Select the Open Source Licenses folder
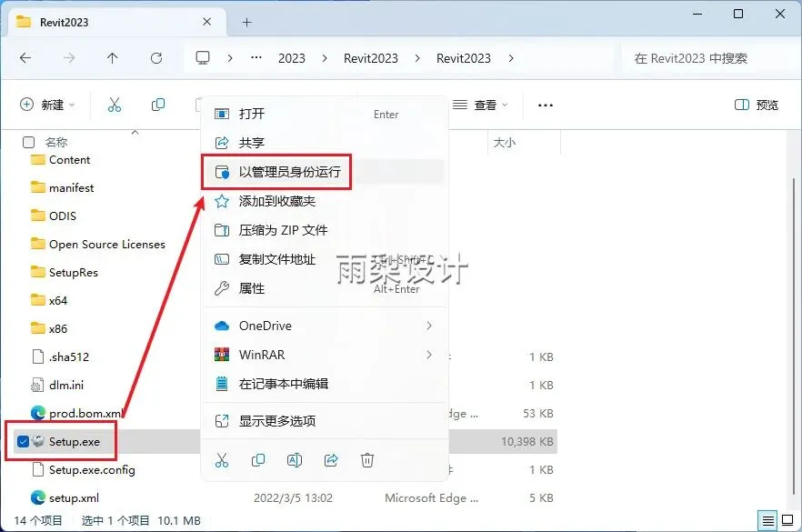 point(98,245)
